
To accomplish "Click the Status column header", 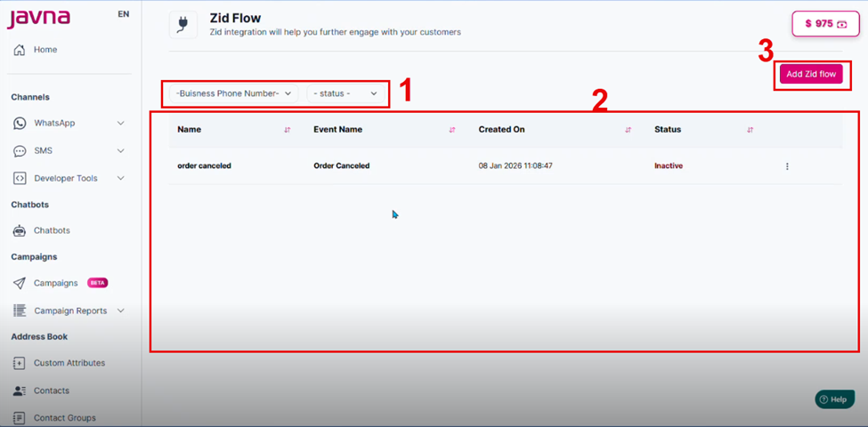I will 668,130.
